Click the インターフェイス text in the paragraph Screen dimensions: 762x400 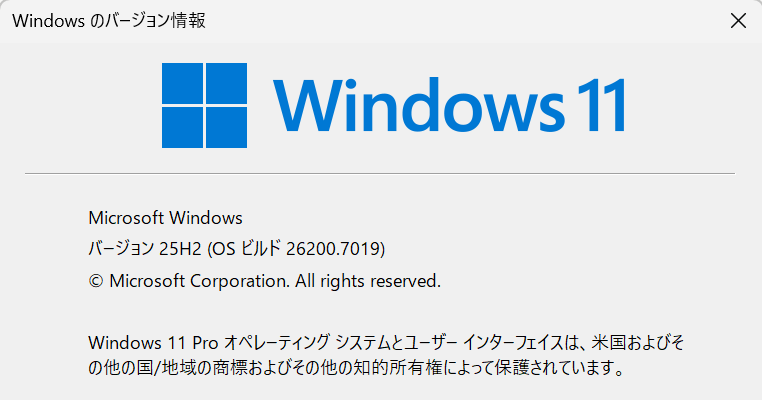(526, 342)
